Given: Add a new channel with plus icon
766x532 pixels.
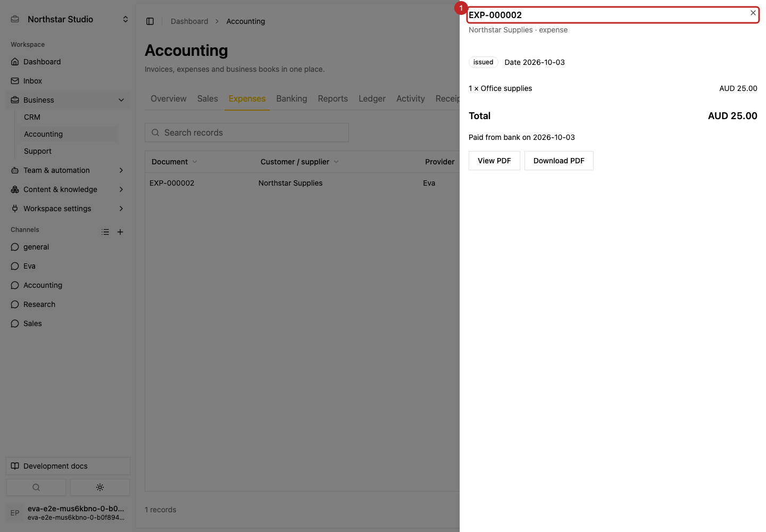Looking at the screenshot, I should pyautogui.click(x=120, y=232).
